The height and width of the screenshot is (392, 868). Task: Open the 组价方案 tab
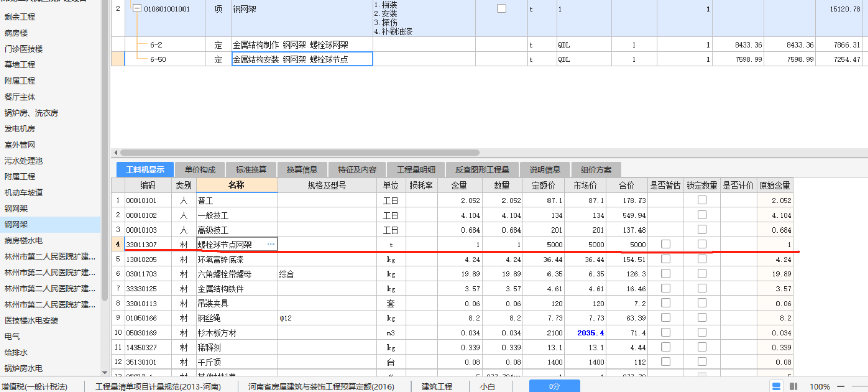tap(596, 170)
